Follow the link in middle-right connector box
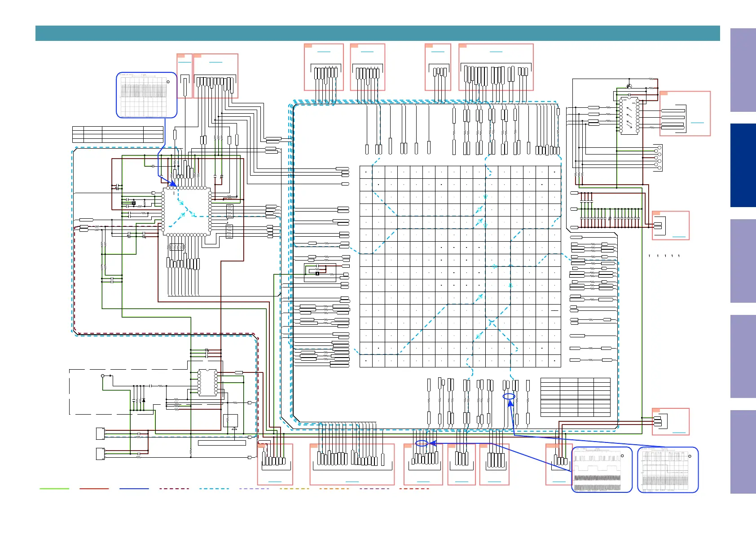This screenshot has width=756, height=535. click(679, 236)
